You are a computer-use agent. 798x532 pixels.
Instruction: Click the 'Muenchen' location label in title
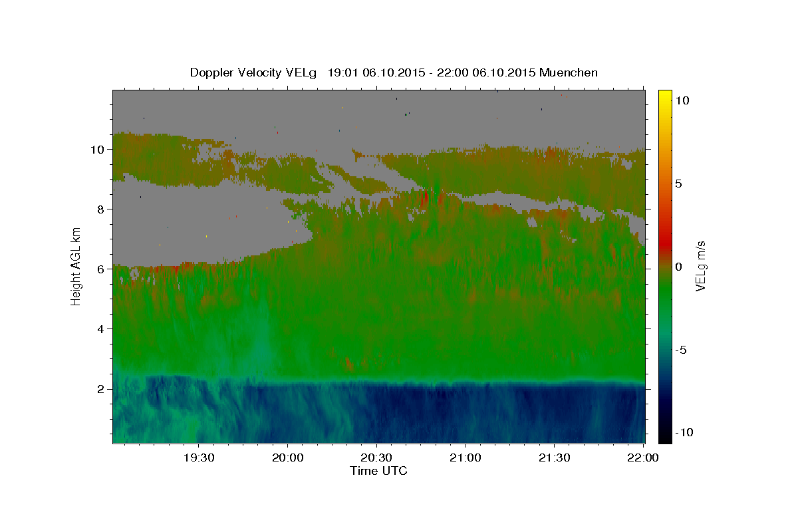[x=569, y=72]
